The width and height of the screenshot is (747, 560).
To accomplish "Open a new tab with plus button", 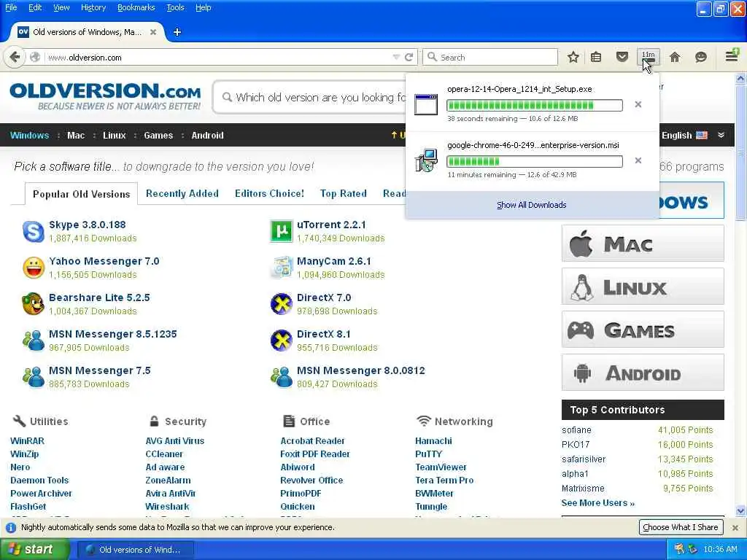I will pyautogui.click(x=177, y=32).
